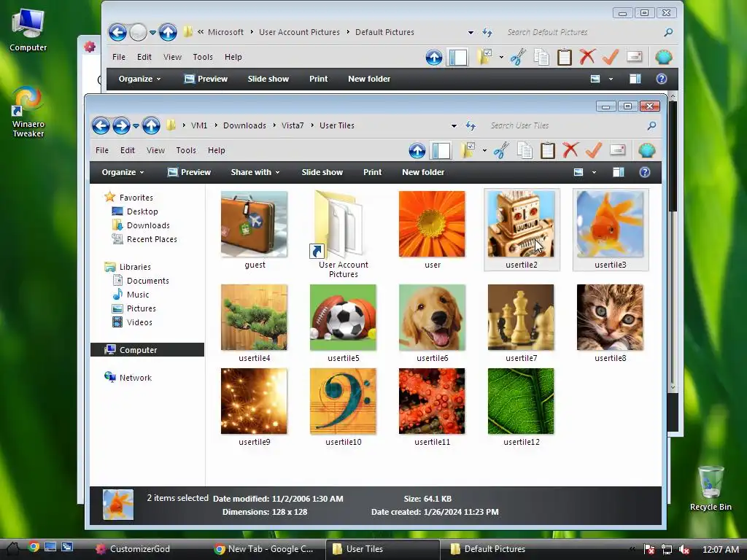
Task: Open the Share with dropdown
Action: (x=255, y=172)
